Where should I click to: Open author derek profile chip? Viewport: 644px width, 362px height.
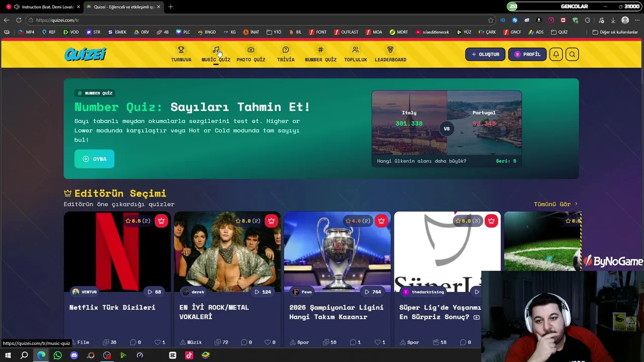(x=194, y=292)
